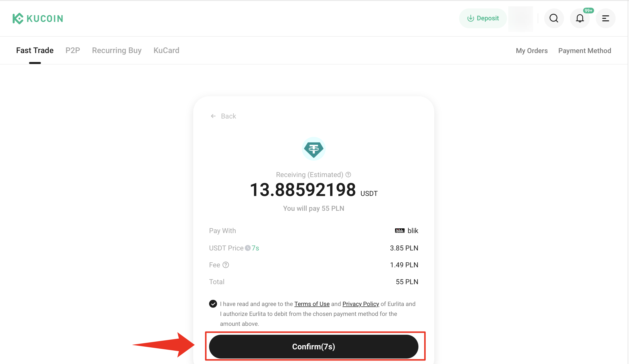Open the My Orders link
Screen dimensions: 629x364
532,51
